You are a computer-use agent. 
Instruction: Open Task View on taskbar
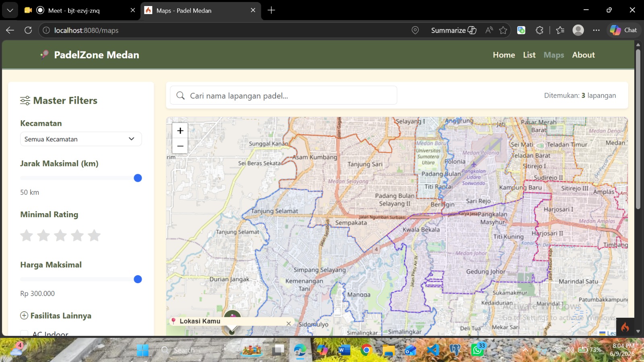coord(278,350)
